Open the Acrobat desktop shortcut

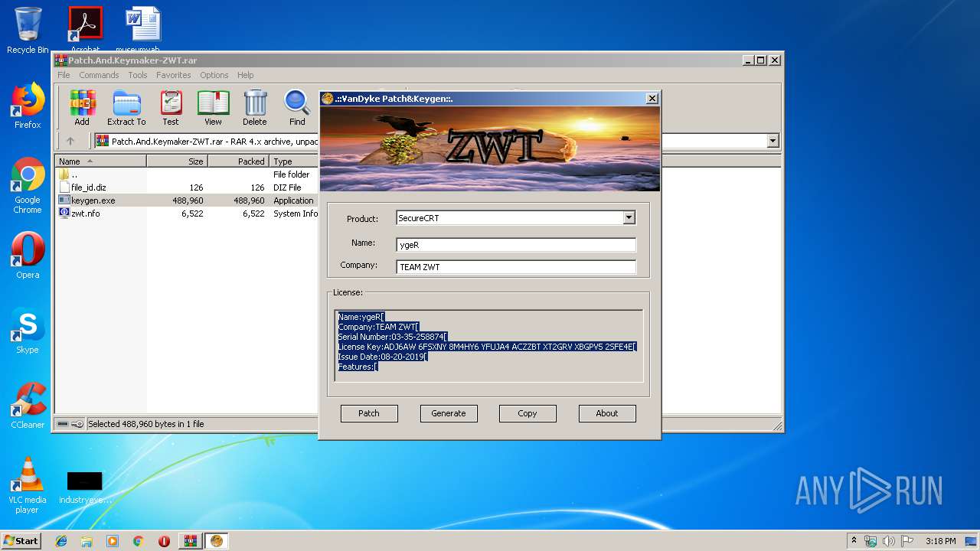coord(85,29)
